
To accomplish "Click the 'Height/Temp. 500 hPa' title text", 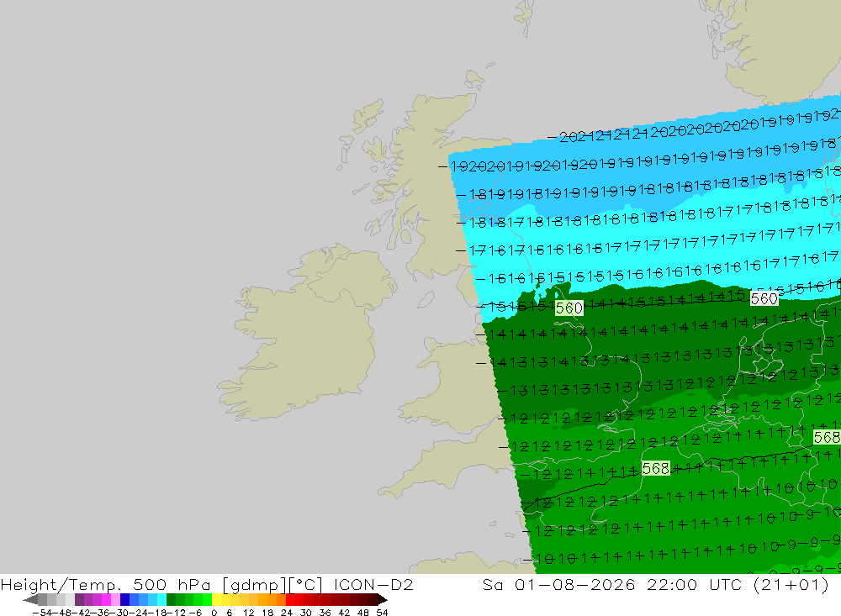I will [106, 584].
